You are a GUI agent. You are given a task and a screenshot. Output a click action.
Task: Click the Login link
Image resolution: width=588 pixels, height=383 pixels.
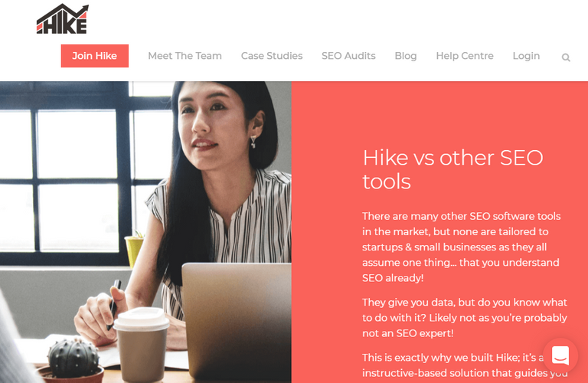526,56
